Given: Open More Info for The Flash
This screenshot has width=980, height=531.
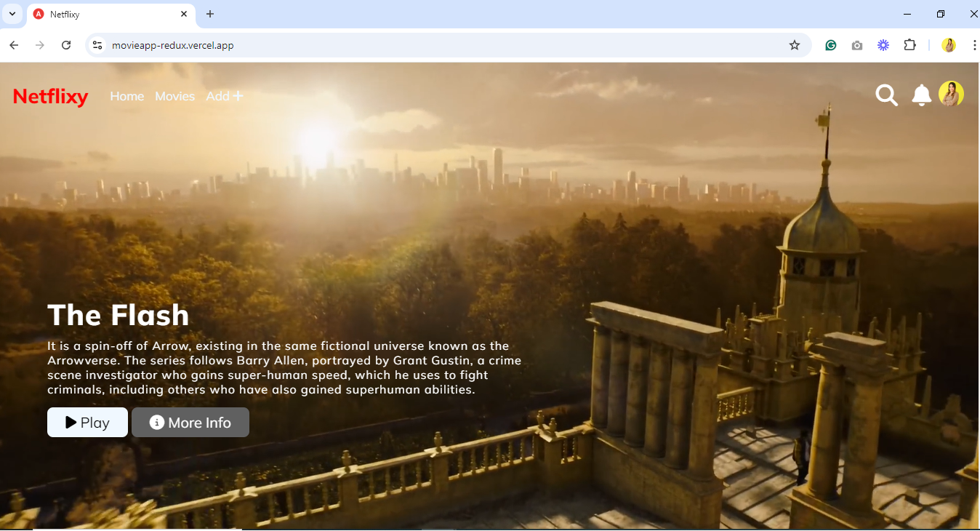Looking at the screenshot, I should [190, 423].
